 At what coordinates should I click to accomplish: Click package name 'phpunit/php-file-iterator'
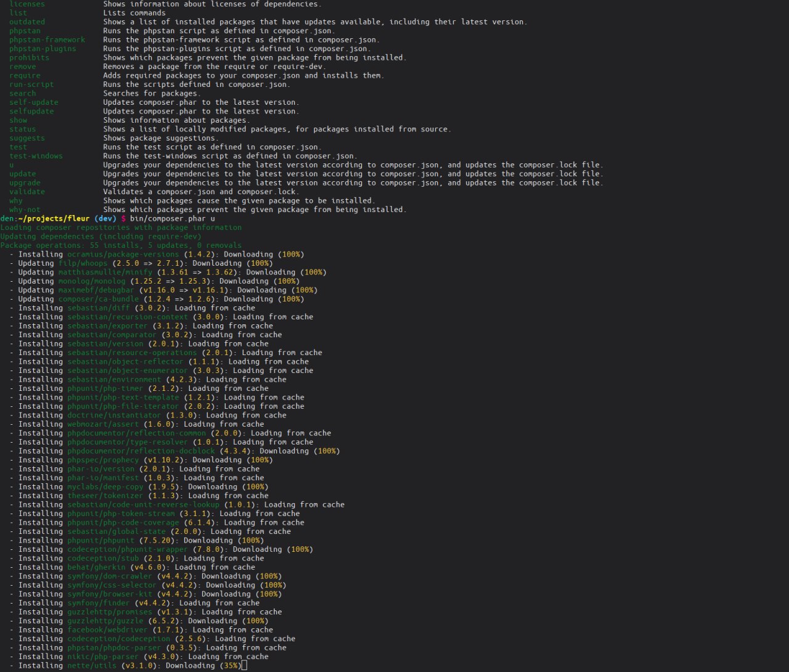point(123,406)
